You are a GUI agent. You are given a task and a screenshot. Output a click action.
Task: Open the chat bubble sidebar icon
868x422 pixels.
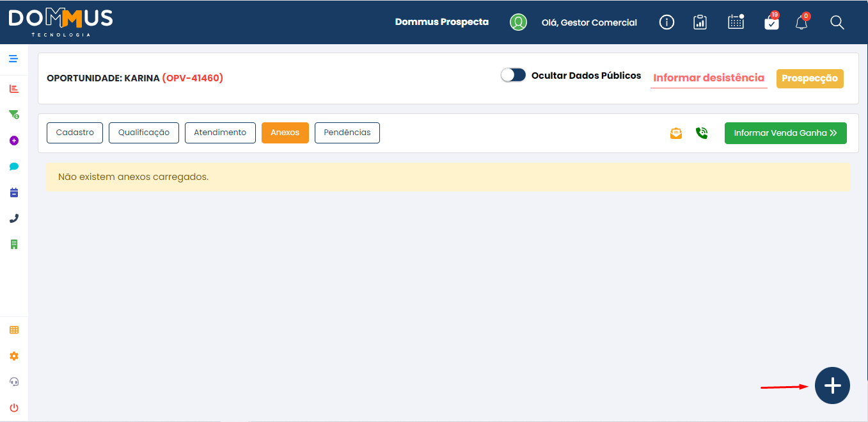(x=14, y=166)
